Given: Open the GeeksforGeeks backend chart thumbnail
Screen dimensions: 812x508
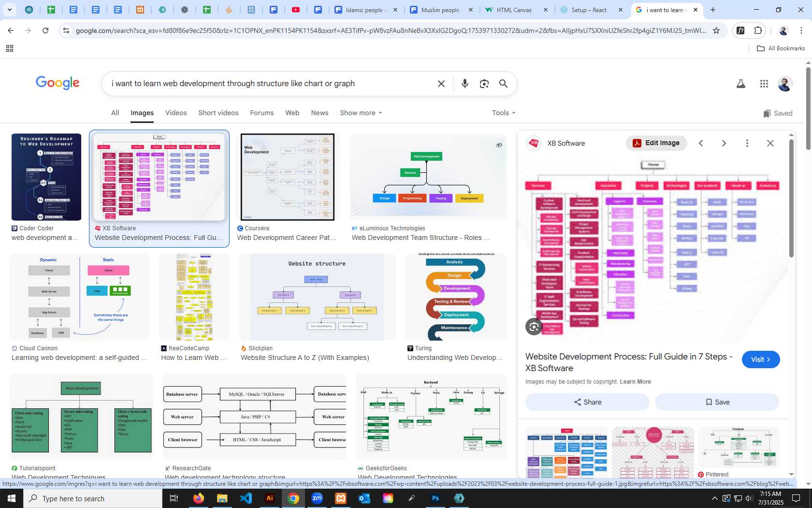Looking at the screenshot, I should point(432,417).
